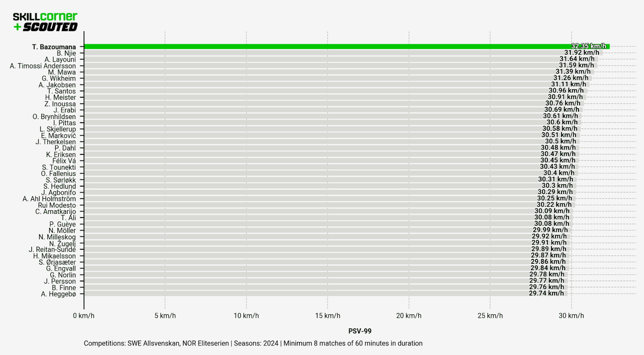Select the A. Ahl Holmström player label

click(x=49, y=199)
